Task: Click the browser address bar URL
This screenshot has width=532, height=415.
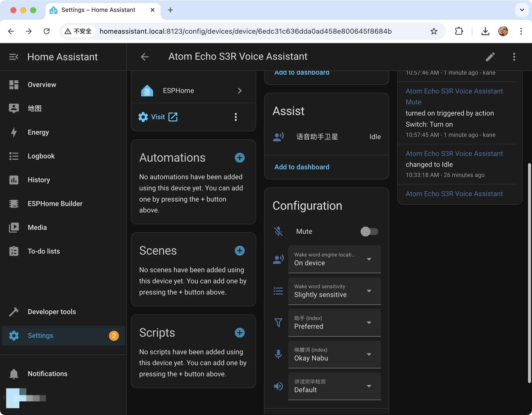Action: tap(245, 31)
